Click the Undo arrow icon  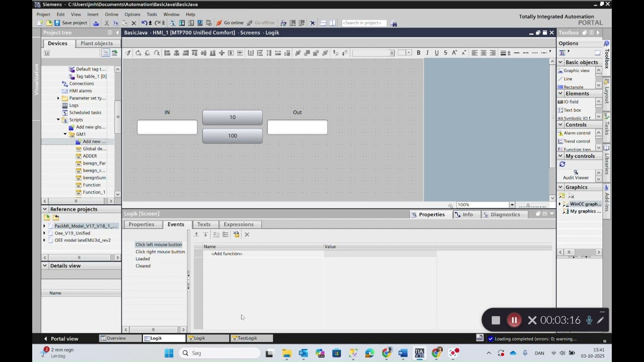[x=144, y=23]
